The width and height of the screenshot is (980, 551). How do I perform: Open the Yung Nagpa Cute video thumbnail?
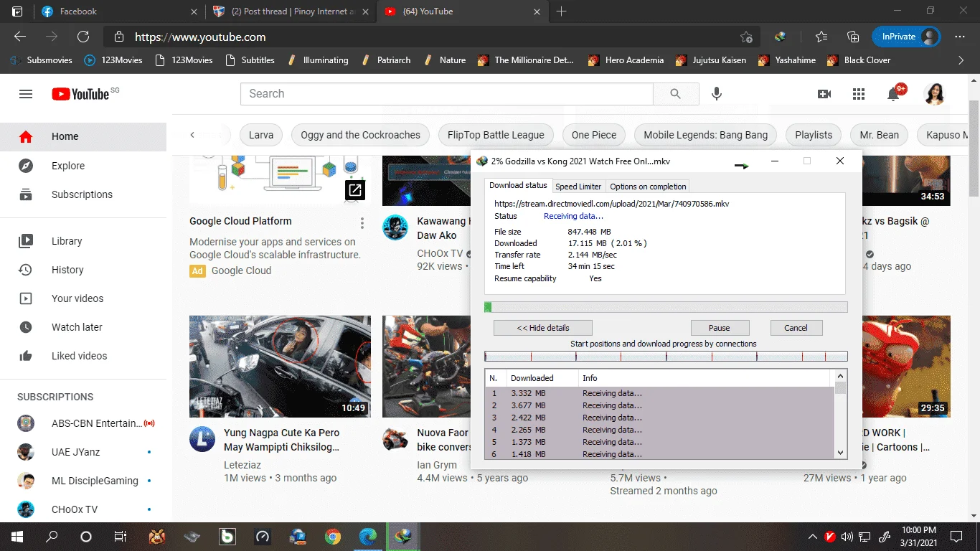pyautogui.click(x=280, y=367)
